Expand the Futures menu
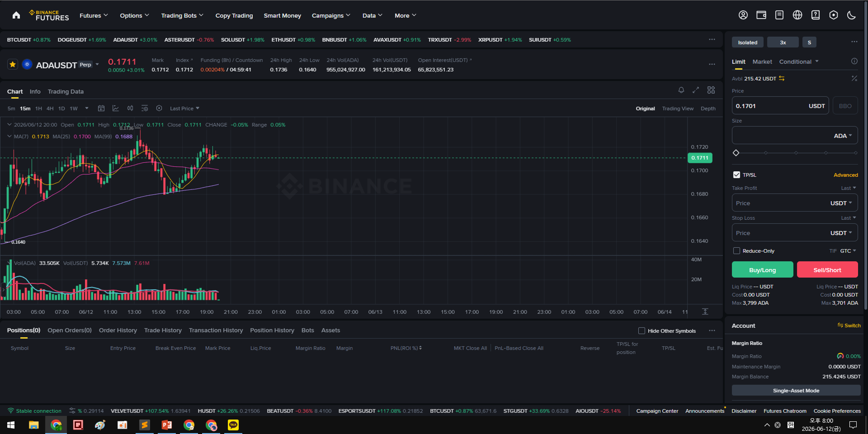 (94, 15)
